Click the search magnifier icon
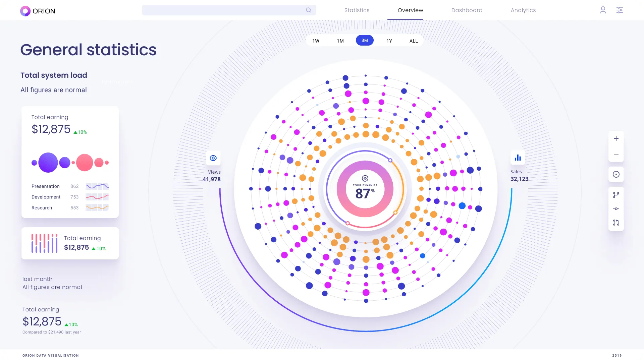The width and height of the screenshot is (644, 362). pyautogui.click(x=309, y=10)
